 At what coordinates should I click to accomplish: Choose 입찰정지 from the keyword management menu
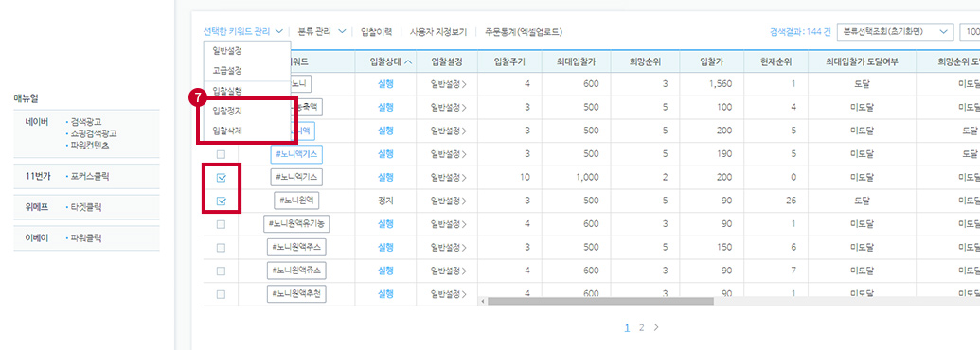tap(228, 111)
